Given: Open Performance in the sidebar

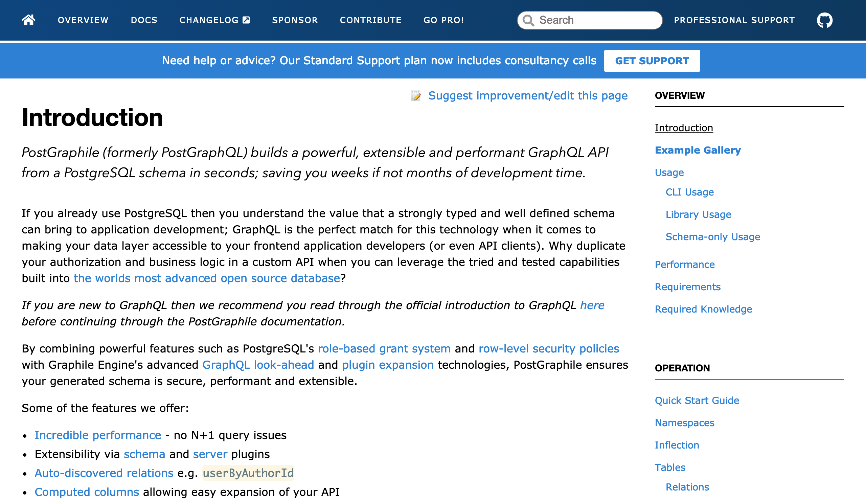Looking at the screenshot, I should [685, 265].
